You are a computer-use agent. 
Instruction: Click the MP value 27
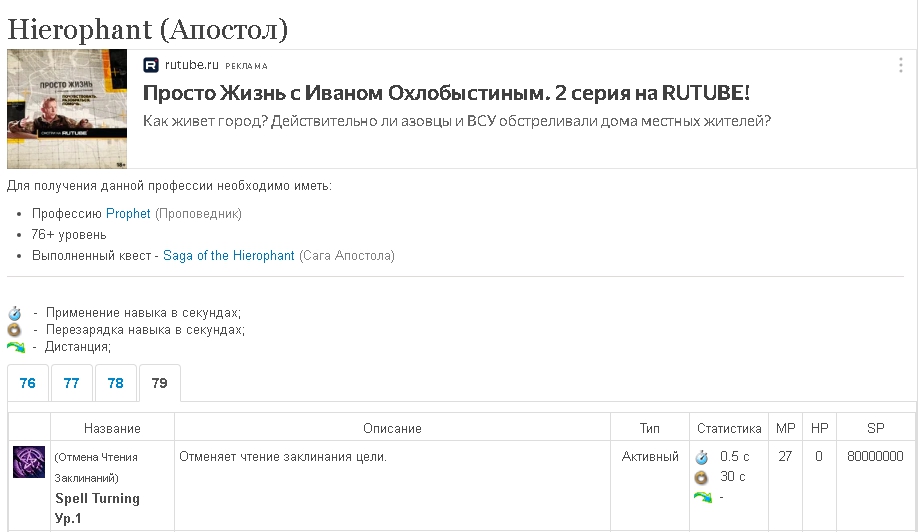click(x=785, y=456)
